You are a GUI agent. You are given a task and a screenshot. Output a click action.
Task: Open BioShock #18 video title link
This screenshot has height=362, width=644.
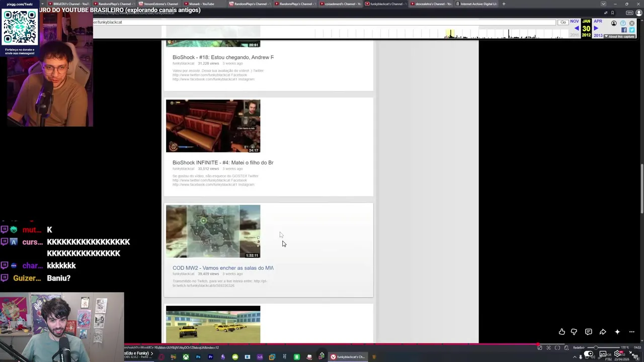[223, 57]
